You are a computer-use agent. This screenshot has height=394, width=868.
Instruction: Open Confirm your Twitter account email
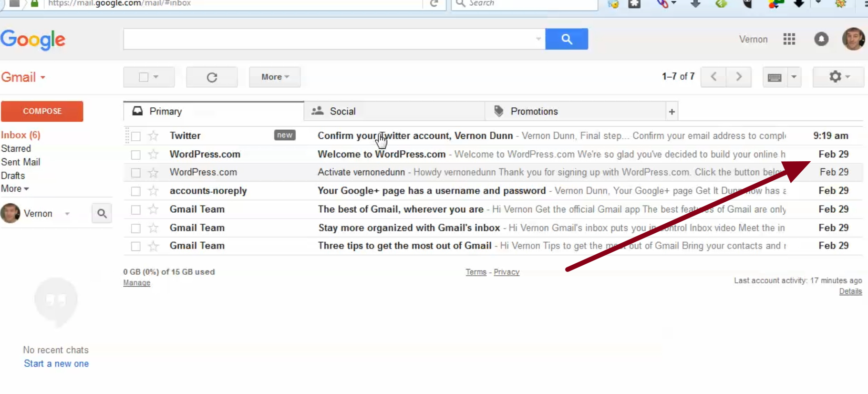493,136
